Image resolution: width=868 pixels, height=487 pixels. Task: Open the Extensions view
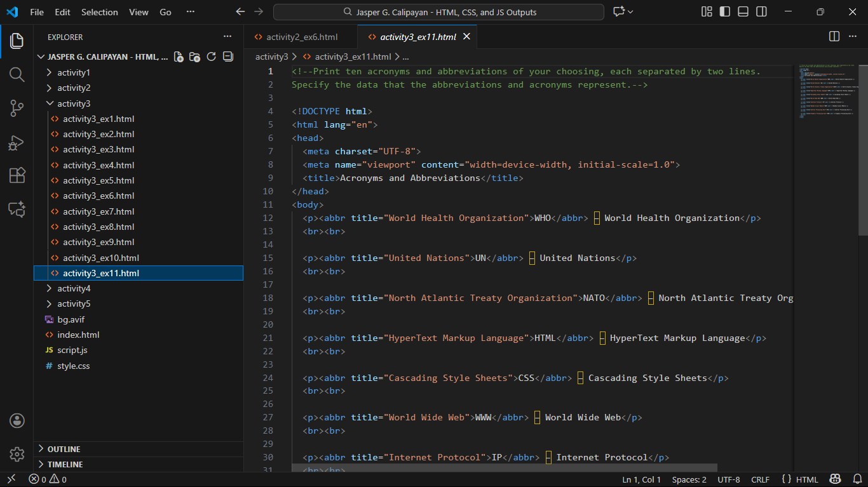[17, 175]
